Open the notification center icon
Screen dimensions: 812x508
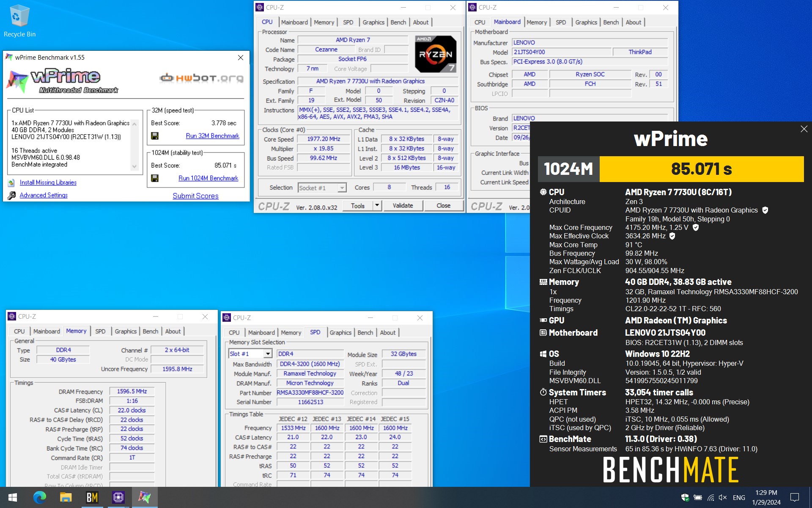[795, 497]
